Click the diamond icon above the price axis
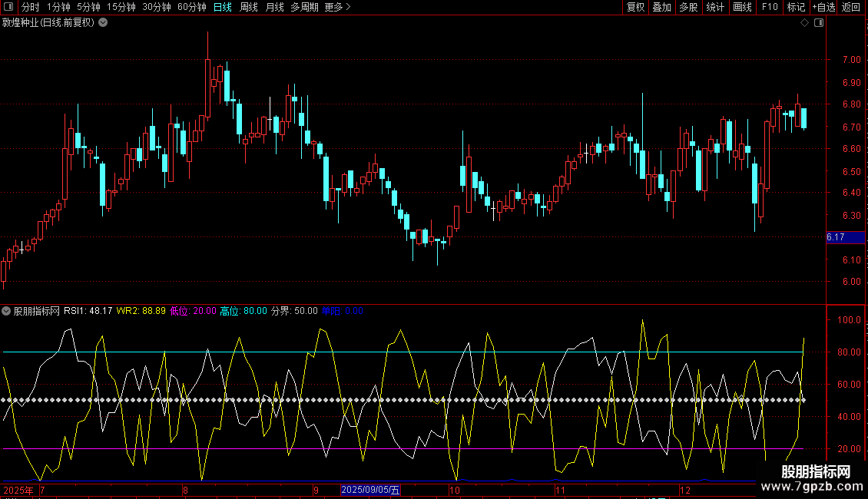Image resolution: width=868 pixels, height=499 pixels. (x=804, y=23)
